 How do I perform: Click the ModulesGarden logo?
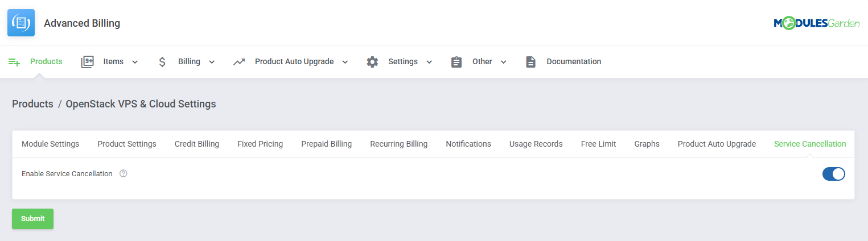point(816,23)
